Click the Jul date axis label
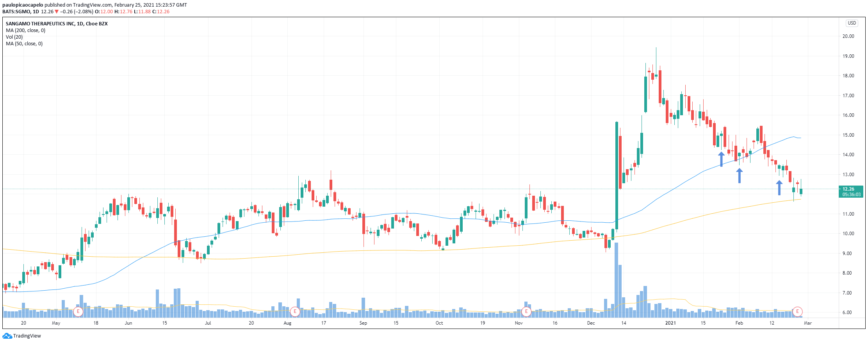Image resolution: width=868 pixels, height=343 pixels. 208,323
